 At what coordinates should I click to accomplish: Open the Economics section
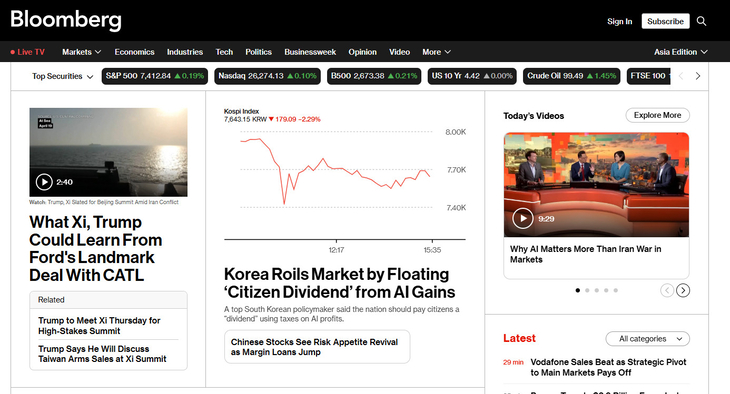135,52
